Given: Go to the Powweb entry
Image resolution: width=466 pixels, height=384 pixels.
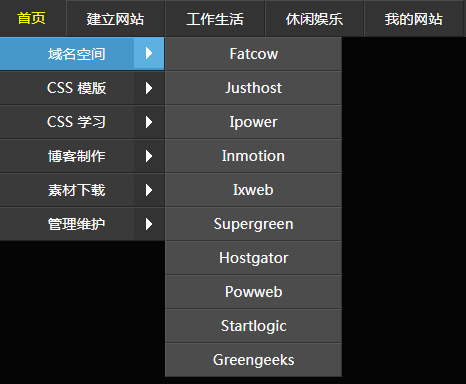Looking at the screenshot, I should pyautogui.click(x=253, y=292).
